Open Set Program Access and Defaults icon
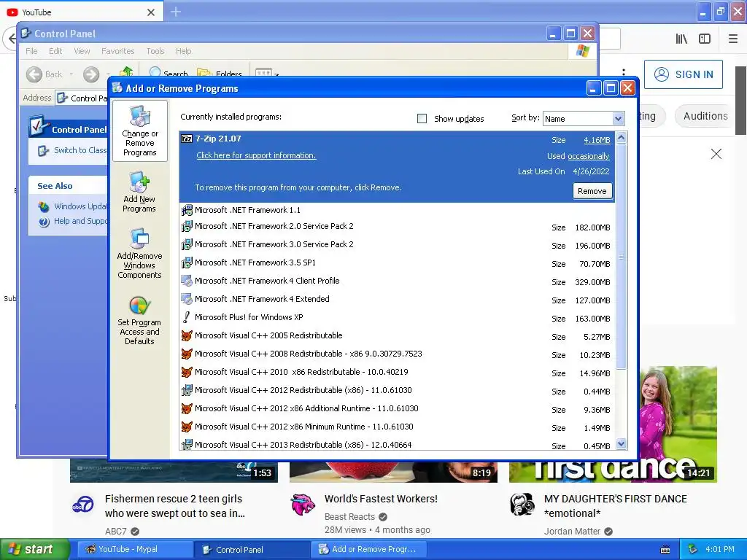This screenshot has width=747, height=560. pos(139,321)
